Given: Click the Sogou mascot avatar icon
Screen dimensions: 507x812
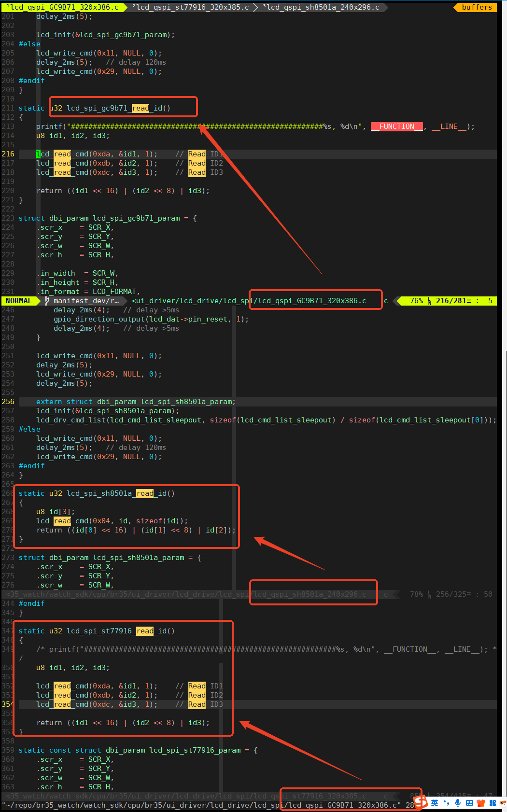Looking at the screenshot, I should click(503, 803).
